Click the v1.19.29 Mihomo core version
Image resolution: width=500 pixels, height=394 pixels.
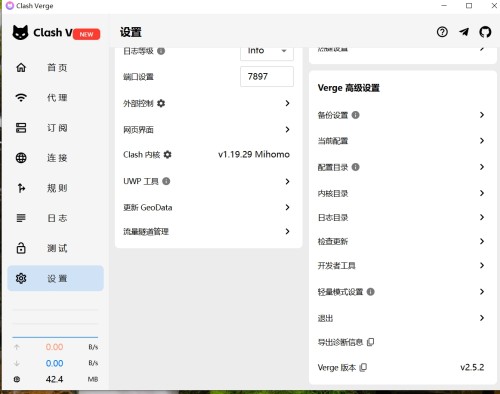point(254,155)
